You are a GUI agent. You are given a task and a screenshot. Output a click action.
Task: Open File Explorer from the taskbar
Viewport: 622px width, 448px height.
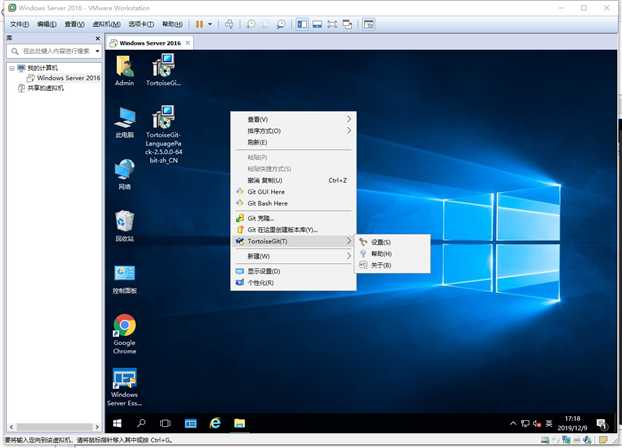pos(239,423)
